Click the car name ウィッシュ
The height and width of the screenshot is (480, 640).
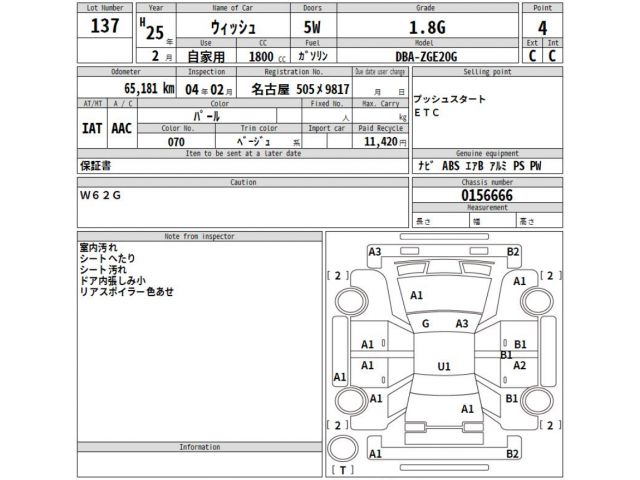click(x=233, y=28)
